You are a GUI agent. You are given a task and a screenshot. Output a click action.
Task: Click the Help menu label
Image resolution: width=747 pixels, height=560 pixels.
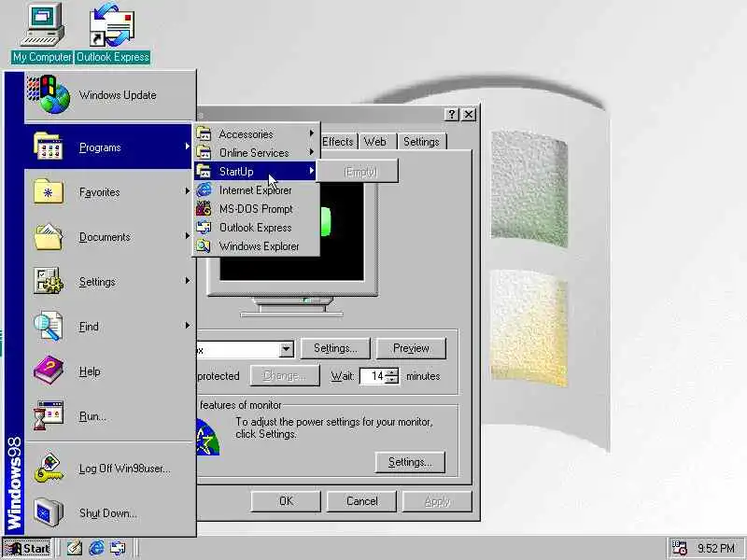click(x=90, y=371)
